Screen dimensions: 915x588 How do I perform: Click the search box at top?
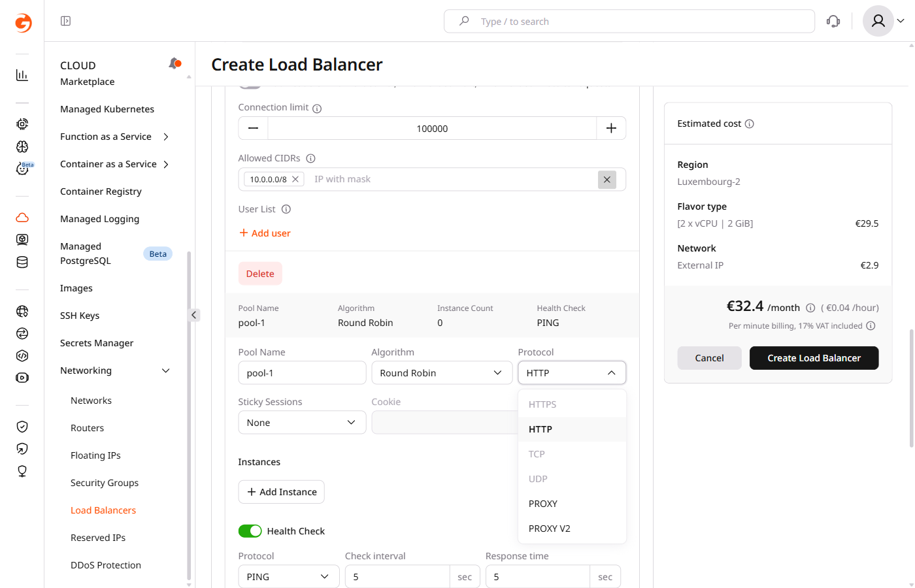click(x=629, y=21)
